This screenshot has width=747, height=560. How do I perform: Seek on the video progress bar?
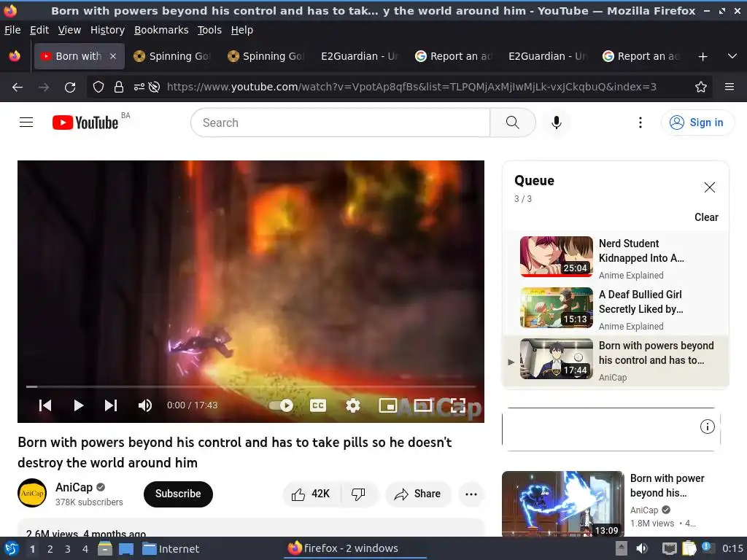click(251, 386)
